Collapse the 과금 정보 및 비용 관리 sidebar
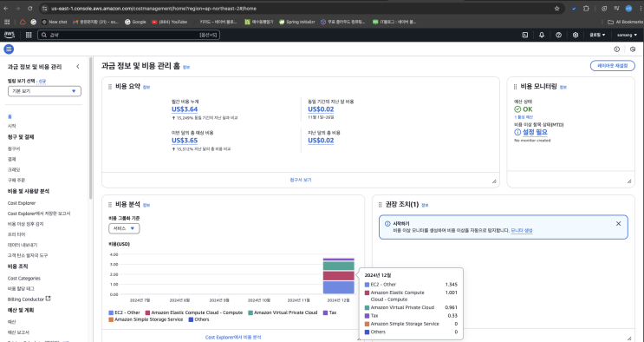Screen dimensions: 644x342 pos(78,67)
